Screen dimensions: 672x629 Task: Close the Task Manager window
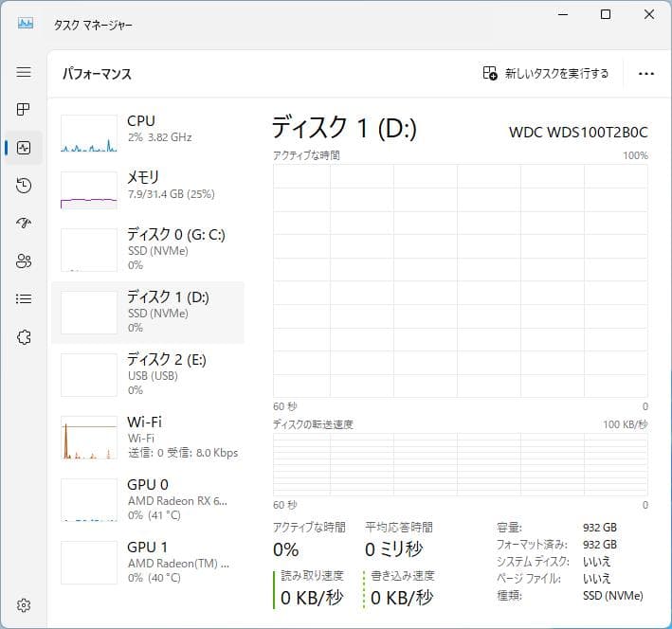click(x=649, y=14)
